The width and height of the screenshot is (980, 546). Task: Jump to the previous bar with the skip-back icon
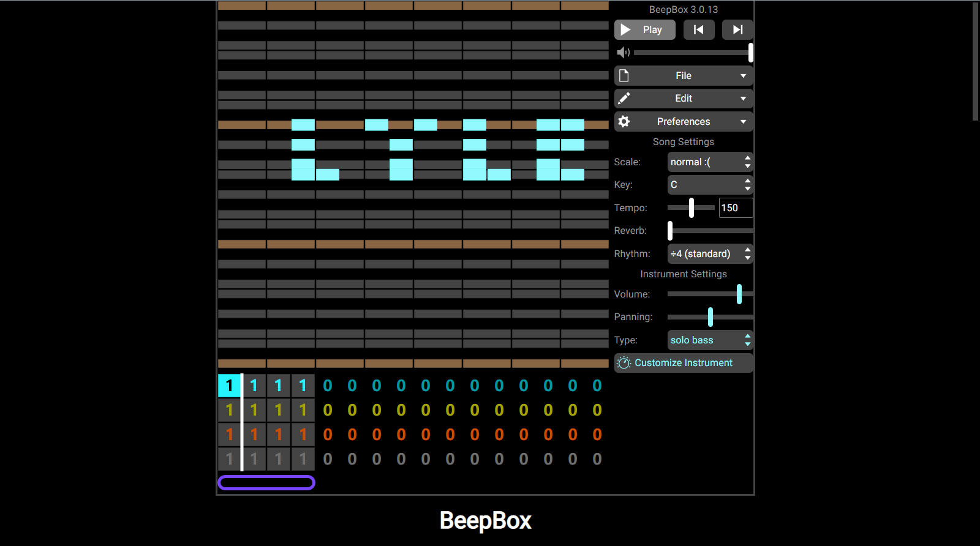(x=699, y=29)
